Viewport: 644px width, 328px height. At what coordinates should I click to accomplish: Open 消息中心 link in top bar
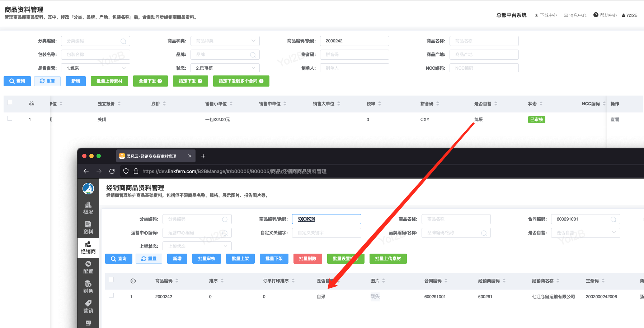[x=575, y=15]
